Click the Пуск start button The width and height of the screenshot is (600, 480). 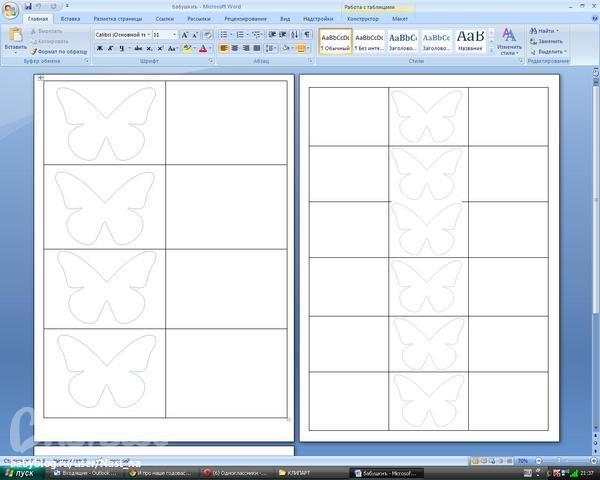tap(18, 472)
